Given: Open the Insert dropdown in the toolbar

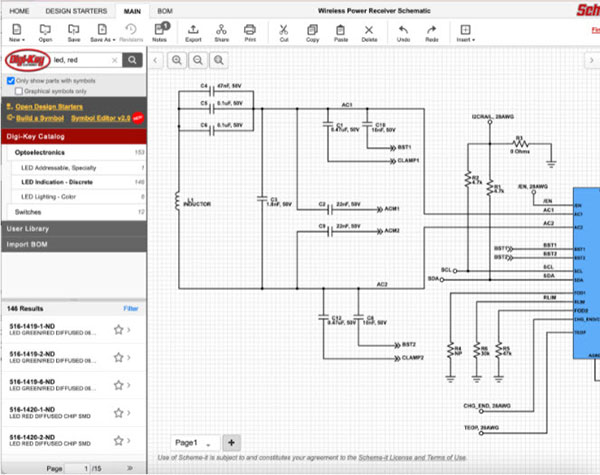Looking at the screenshot, I should (464, 32).
